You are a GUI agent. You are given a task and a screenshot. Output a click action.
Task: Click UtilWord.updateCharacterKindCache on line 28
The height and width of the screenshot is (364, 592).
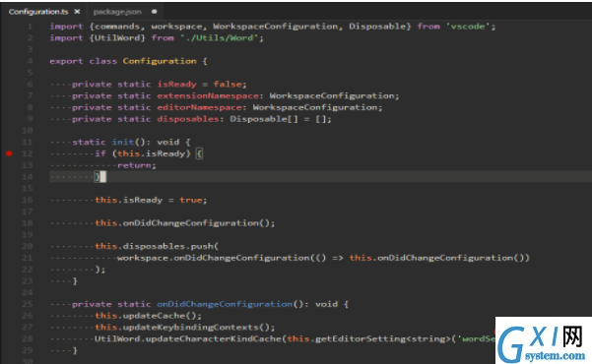click(187, 338)
